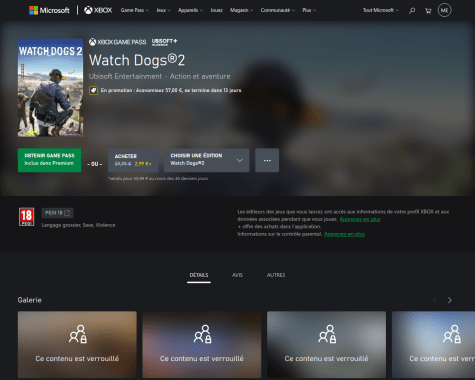Open the second locked gallery thumbnail

pos(202,345)
